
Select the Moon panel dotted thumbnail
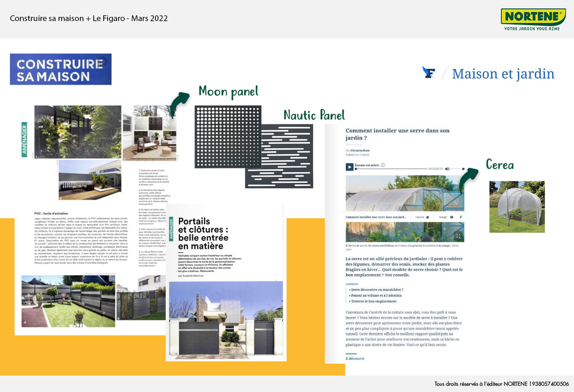(x=228, y=137)
